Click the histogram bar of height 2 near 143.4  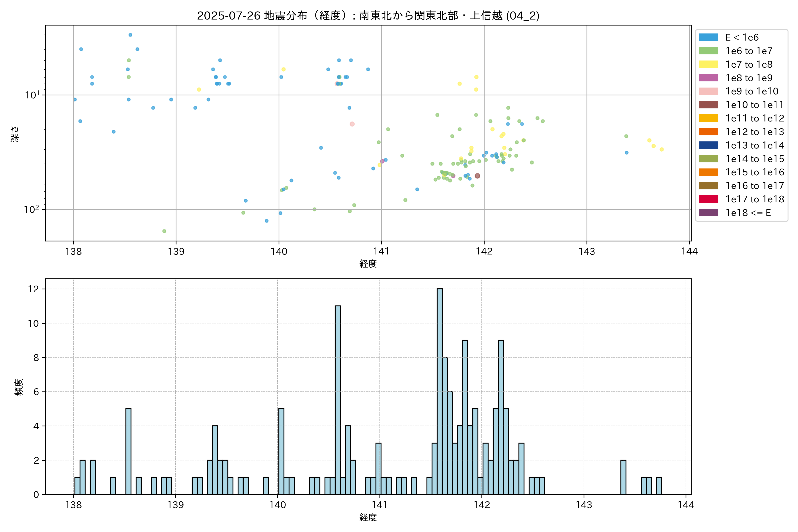[623, 477]
